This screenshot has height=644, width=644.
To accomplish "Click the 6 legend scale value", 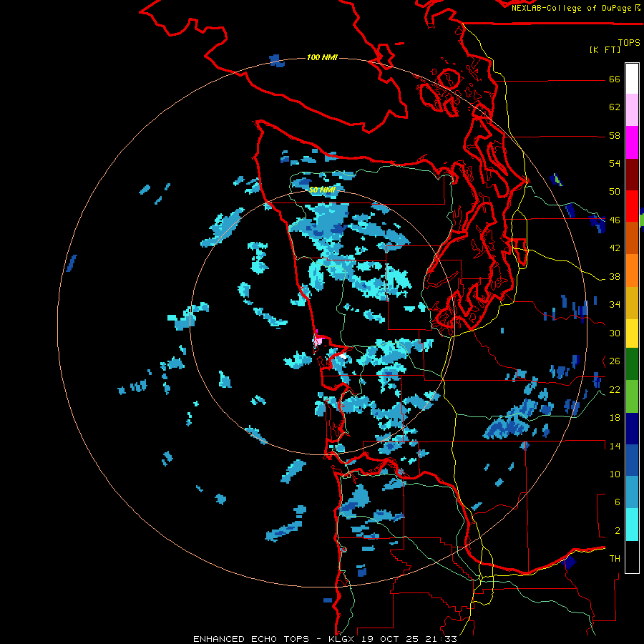I will coord(618,502).
